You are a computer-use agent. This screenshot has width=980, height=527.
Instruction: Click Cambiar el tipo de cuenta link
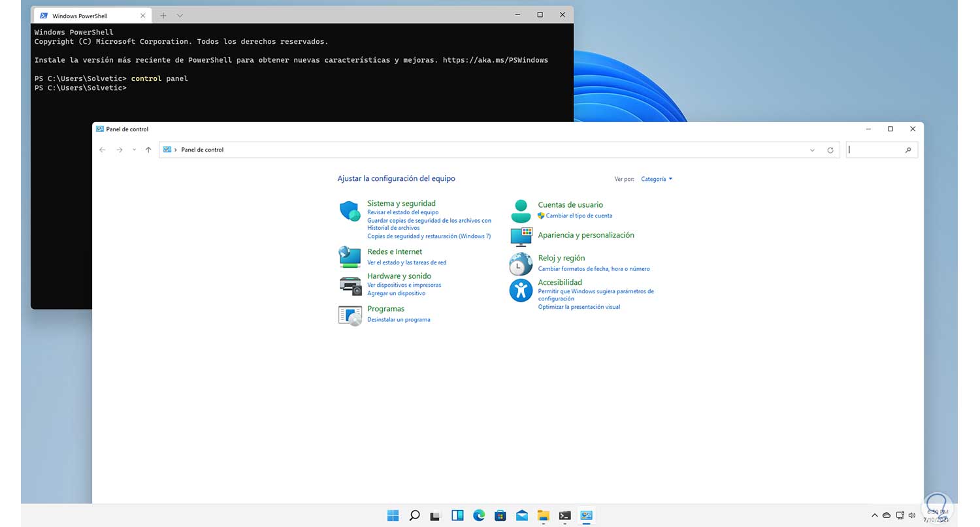[x=579, y=216]
